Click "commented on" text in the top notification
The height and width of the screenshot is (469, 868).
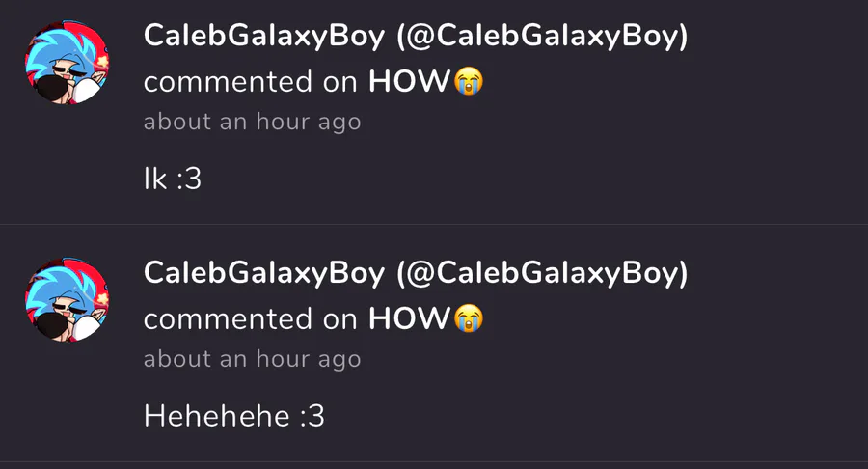252,82
